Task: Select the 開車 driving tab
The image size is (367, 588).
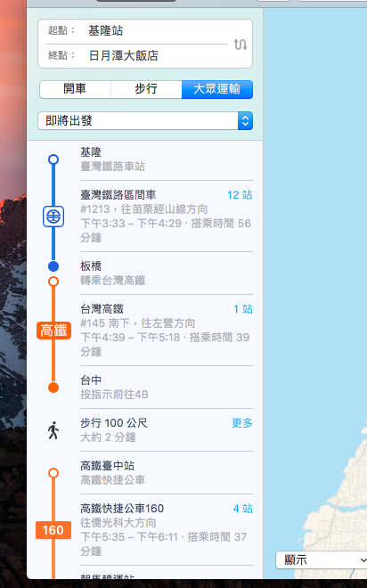Action: (x=75, y=89)
